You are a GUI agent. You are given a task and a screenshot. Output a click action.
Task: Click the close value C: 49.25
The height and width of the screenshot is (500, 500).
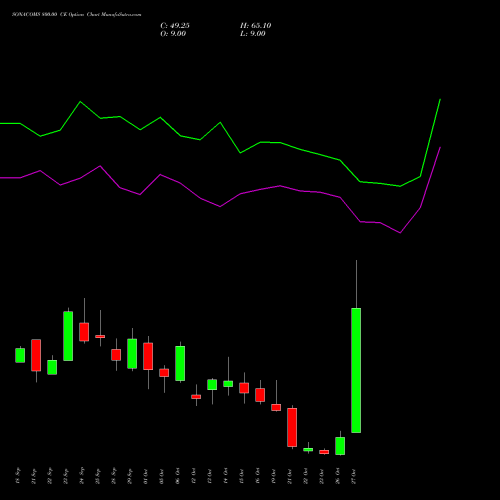click(x=175, y=26)
